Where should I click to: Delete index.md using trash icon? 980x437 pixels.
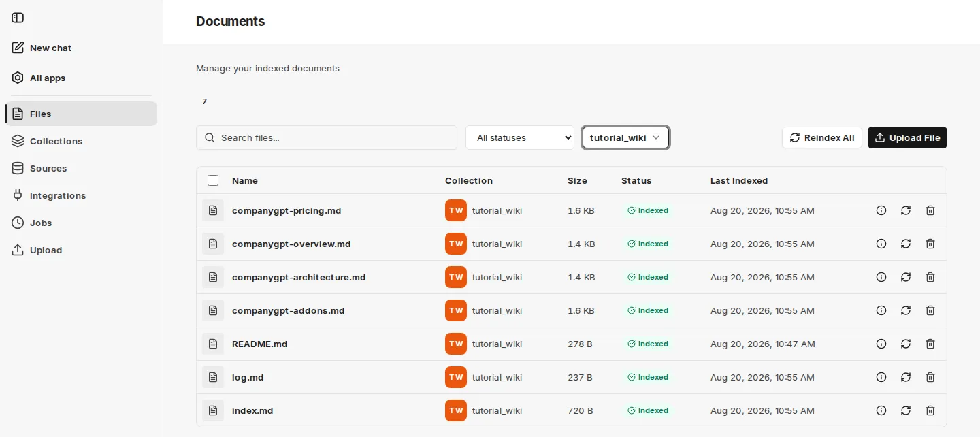(x=930, y=410)
